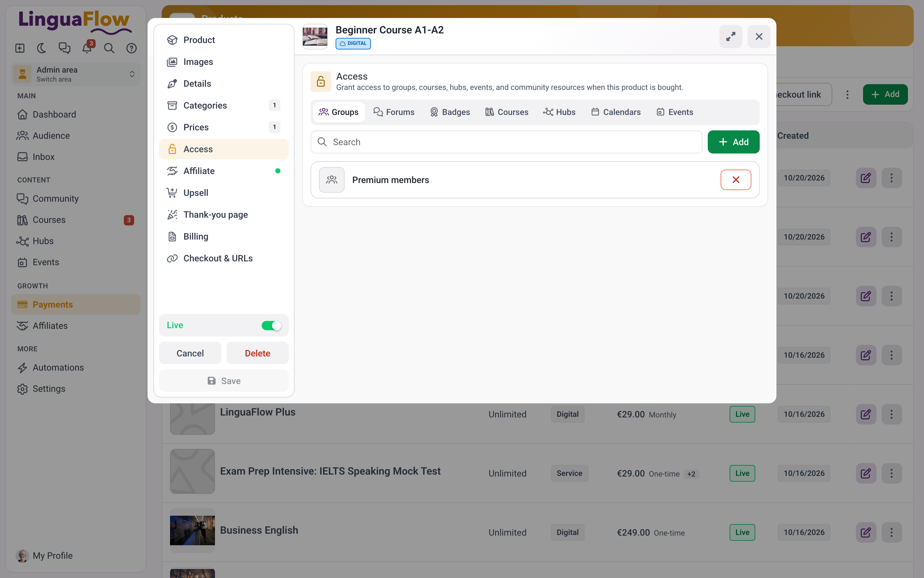
Task: Click the sidebar search icon
Action: [109, 48]
